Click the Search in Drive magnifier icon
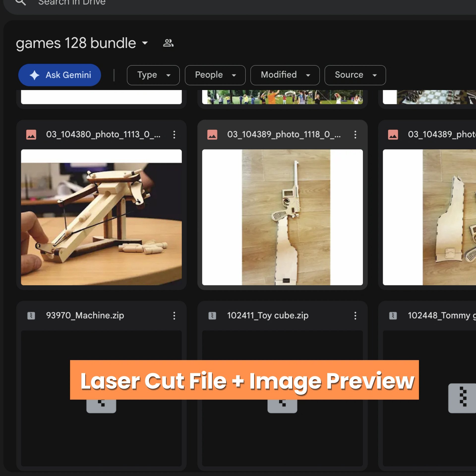Screen dimensions: 476x476 (21, 2)
